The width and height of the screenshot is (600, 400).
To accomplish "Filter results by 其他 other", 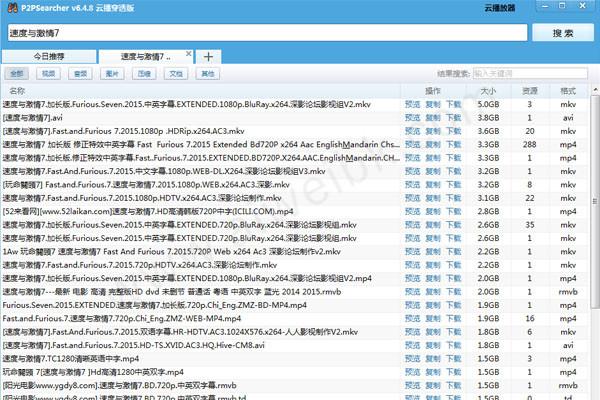I will point(208,73).
